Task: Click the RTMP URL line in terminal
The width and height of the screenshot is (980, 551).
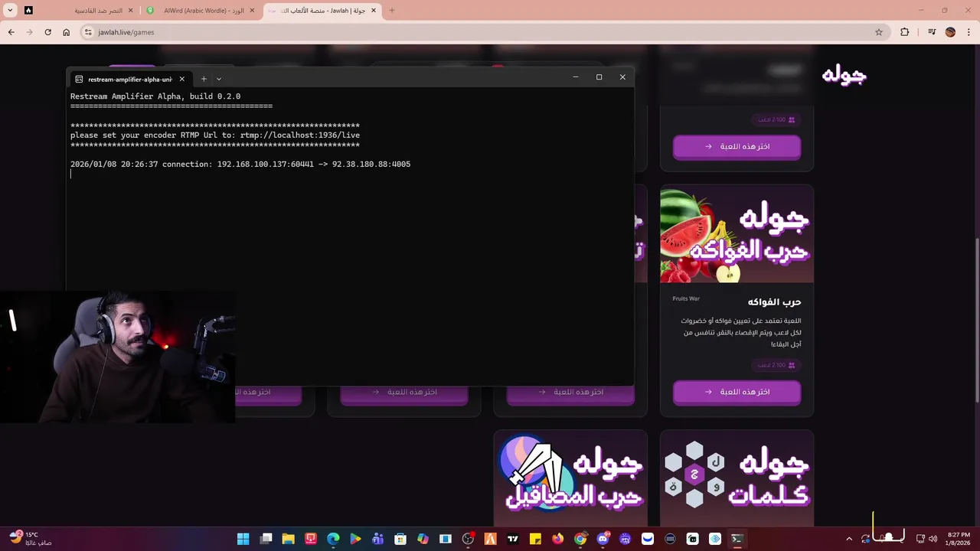Action: [215, 135]
